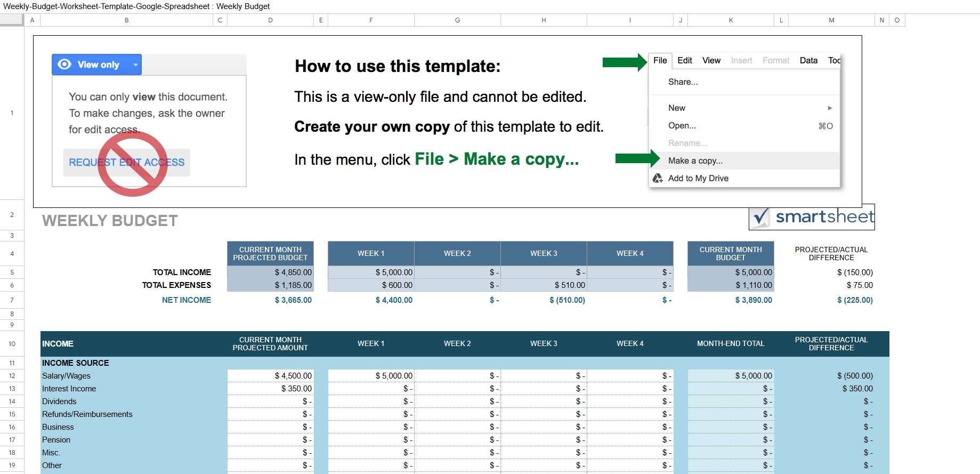The width and height of the screenshot is (980, 474).
Task: Click the eye icon on View only button
Action: click(x=64, y=65)
